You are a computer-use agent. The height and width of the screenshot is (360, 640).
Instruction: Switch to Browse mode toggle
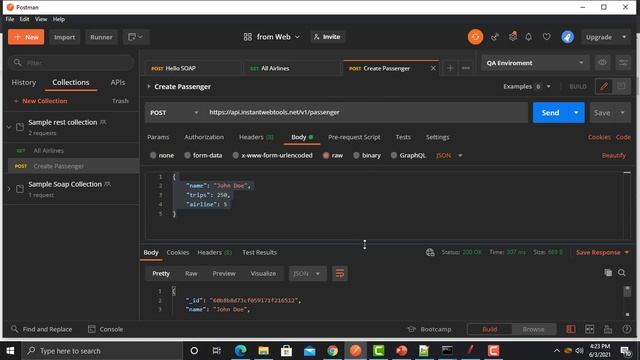533,329
